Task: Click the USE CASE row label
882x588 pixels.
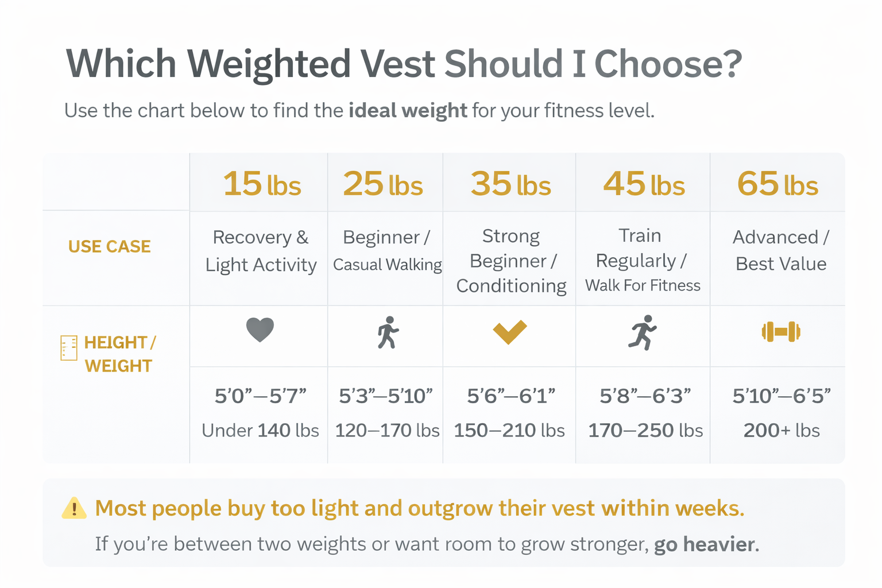Action: point(109,246)
